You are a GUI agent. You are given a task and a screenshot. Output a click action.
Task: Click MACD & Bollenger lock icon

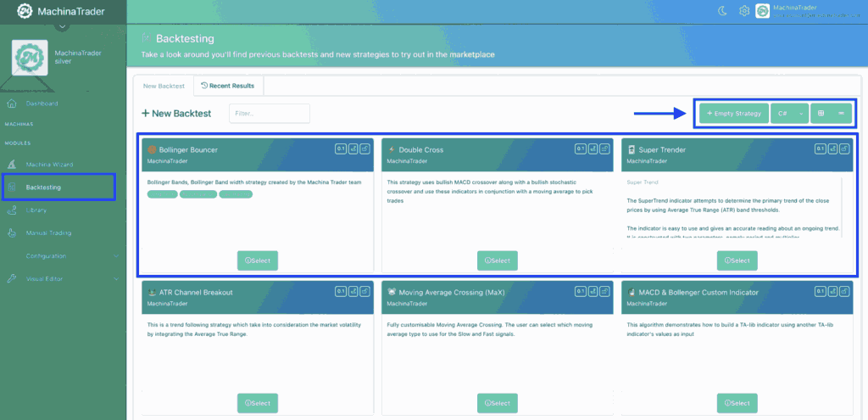pos(843,291)
